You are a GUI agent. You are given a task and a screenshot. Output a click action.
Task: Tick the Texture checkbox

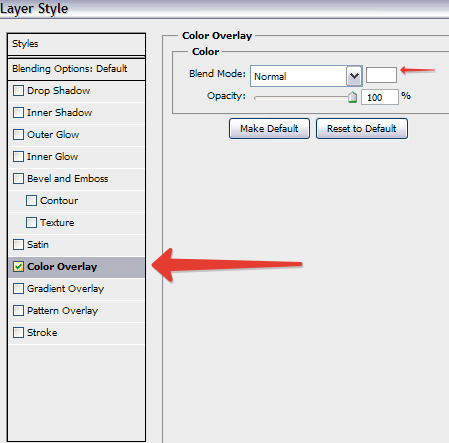click(x=31, y=223)
